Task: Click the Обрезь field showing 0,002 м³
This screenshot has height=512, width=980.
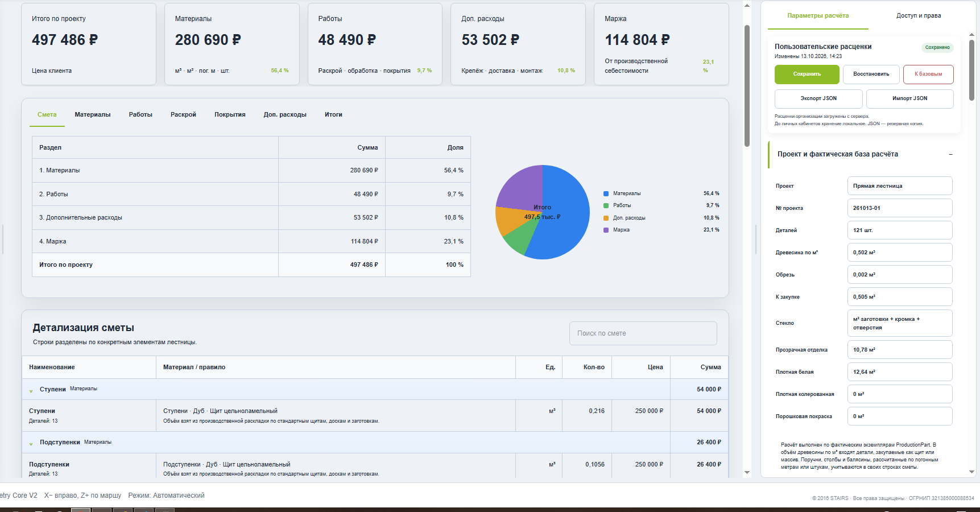Action: click(900, 275)
